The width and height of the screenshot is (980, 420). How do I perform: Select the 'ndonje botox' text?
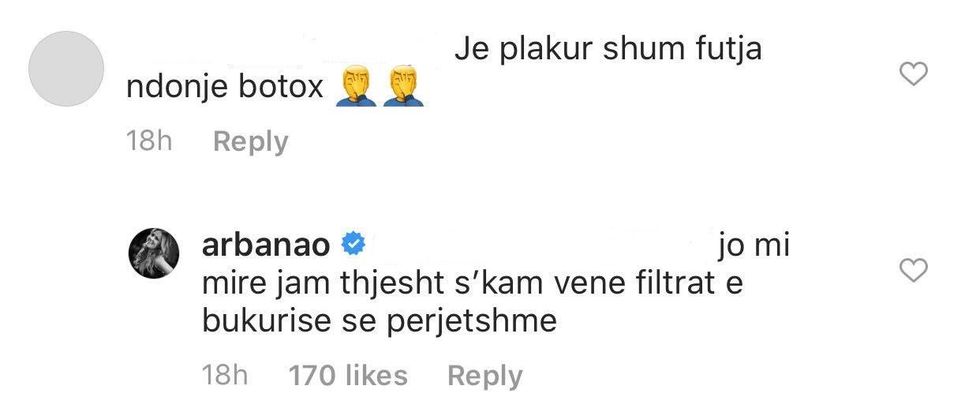tap(224, 88)
